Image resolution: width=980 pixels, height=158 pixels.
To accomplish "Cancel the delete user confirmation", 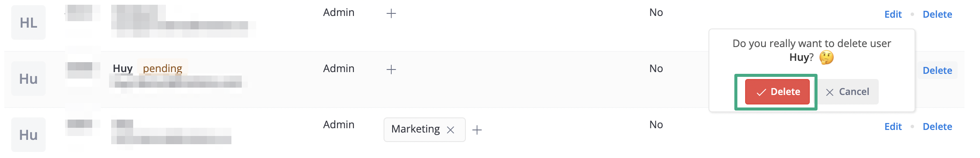I will [848, 92].
